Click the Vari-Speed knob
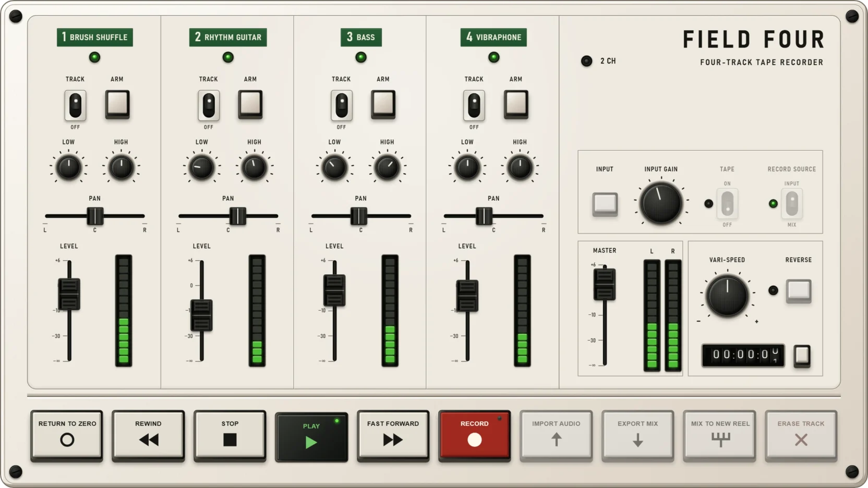 click(727, 296)
